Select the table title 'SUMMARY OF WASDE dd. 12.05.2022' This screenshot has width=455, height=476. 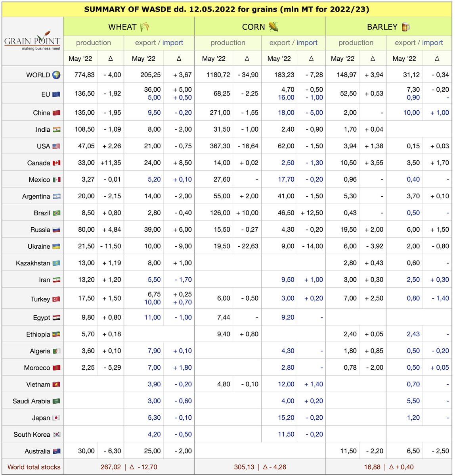[159, 9]
